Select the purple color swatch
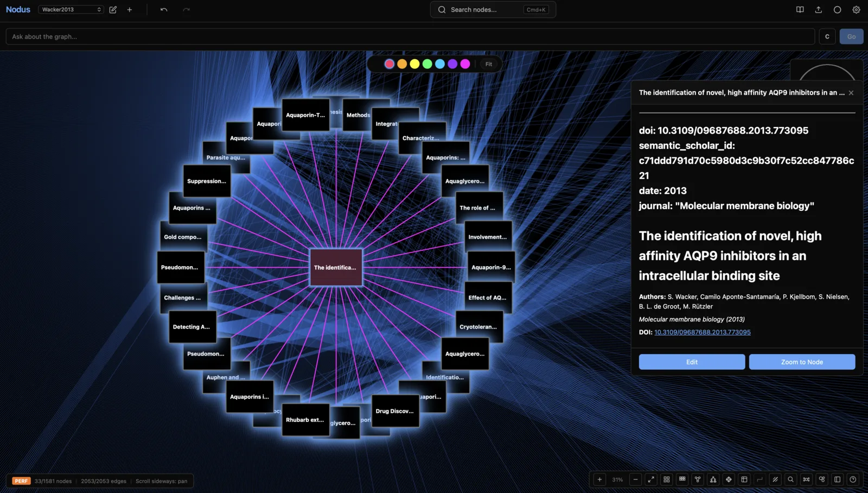The width and height of the screenshot is (868, 493). tap(452, 64)
